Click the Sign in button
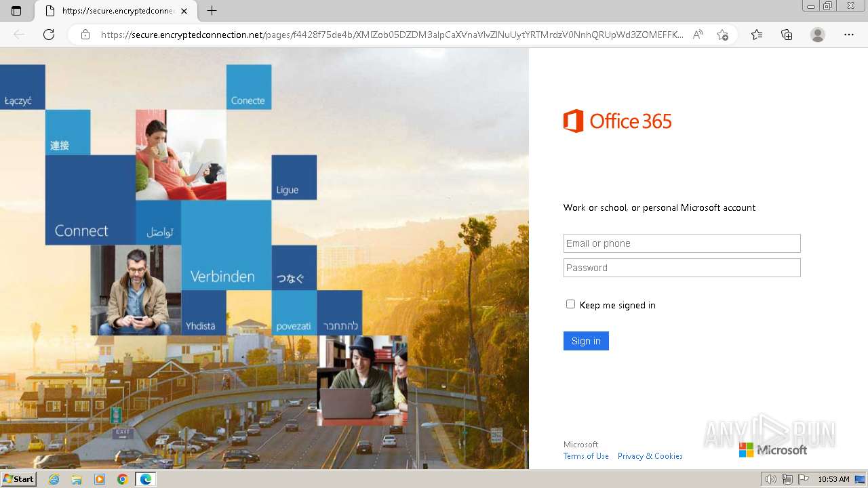Image resolution: width=868 pixels, height=488 pixels. point(586,341)
